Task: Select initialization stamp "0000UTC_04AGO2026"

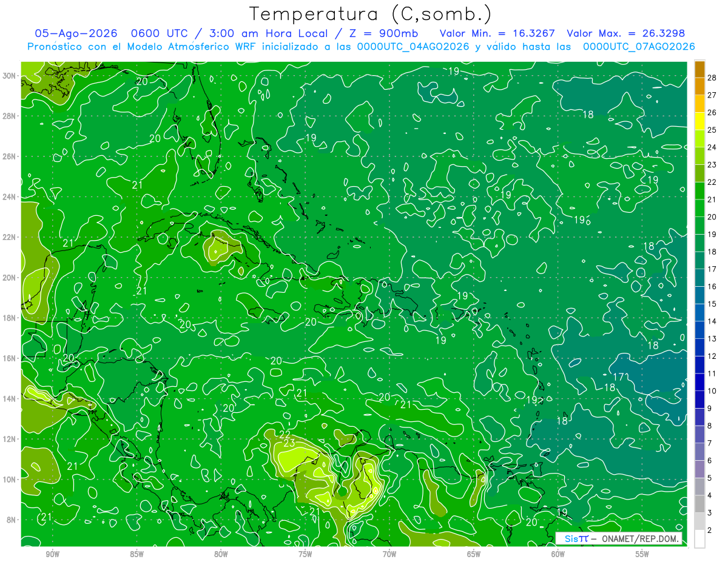Action: click(413, 47)
